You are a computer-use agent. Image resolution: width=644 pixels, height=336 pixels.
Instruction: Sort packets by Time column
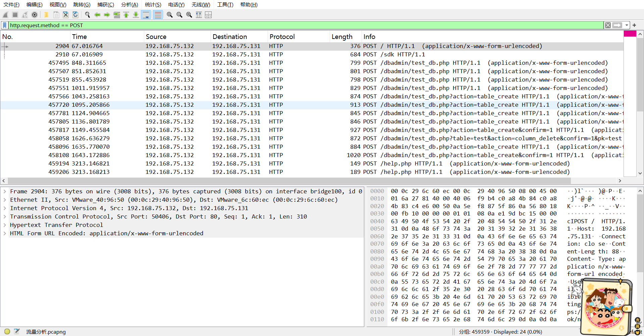click(x=107, y=37)
